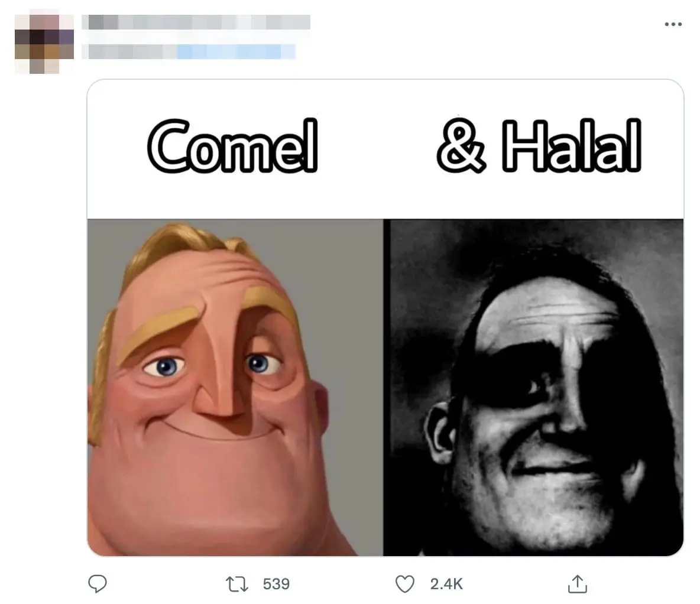700x604 pixels.
Task: Open the dark black-and-white face panel
Action: 533,387
